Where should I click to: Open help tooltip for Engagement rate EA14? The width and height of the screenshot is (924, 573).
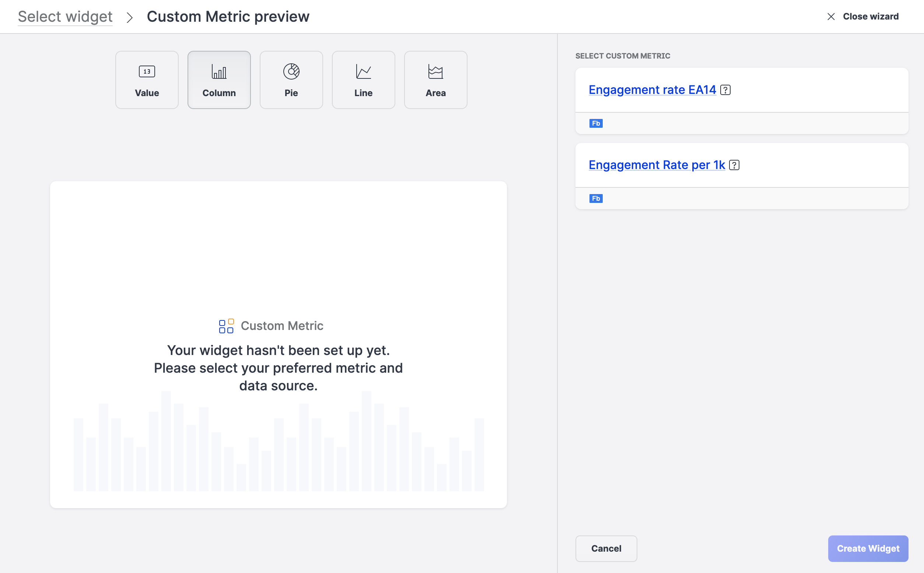click(x=725, y=90)
